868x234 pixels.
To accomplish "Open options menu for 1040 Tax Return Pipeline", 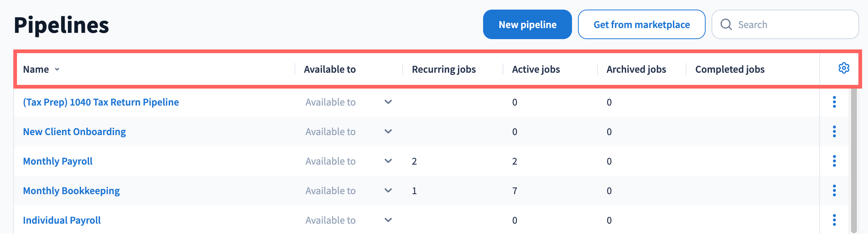I will coord(834,102).
